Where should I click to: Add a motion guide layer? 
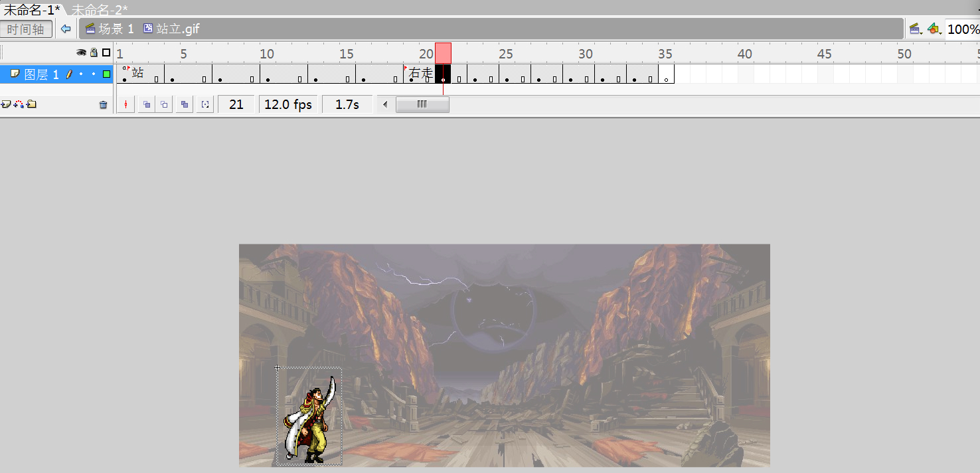19,104
